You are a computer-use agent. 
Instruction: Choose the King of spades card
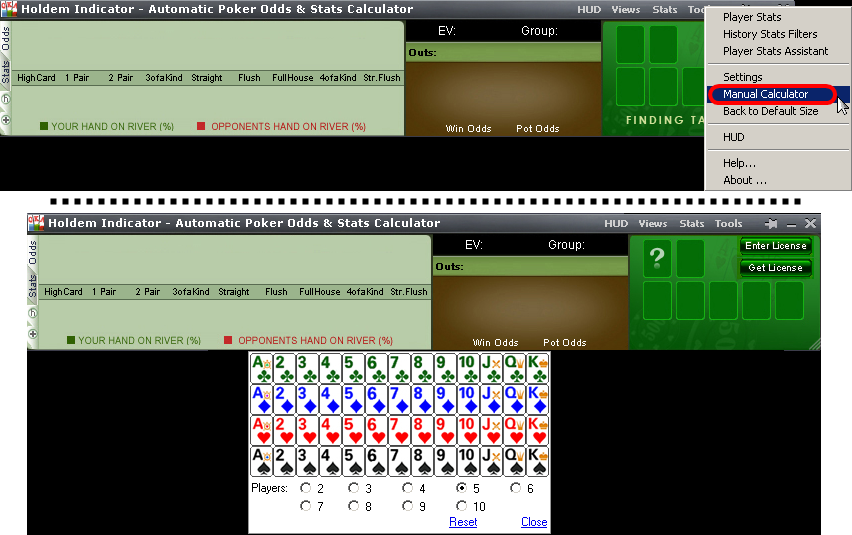538,461
